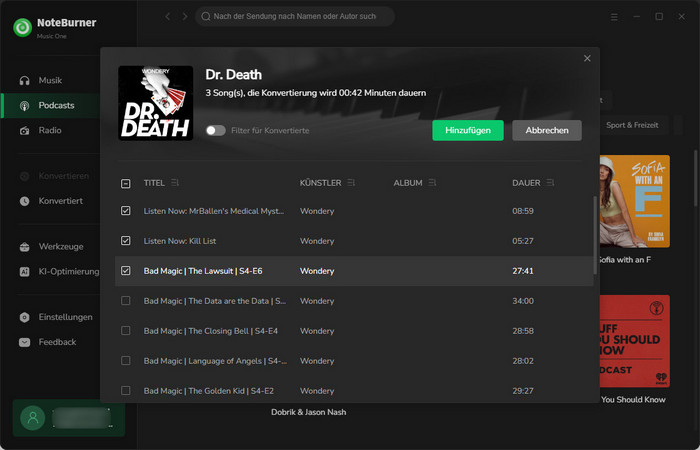Click the podcast icon in sidebar
The height and width of the screenshot is (450, 700).
(x=25, y=106)
